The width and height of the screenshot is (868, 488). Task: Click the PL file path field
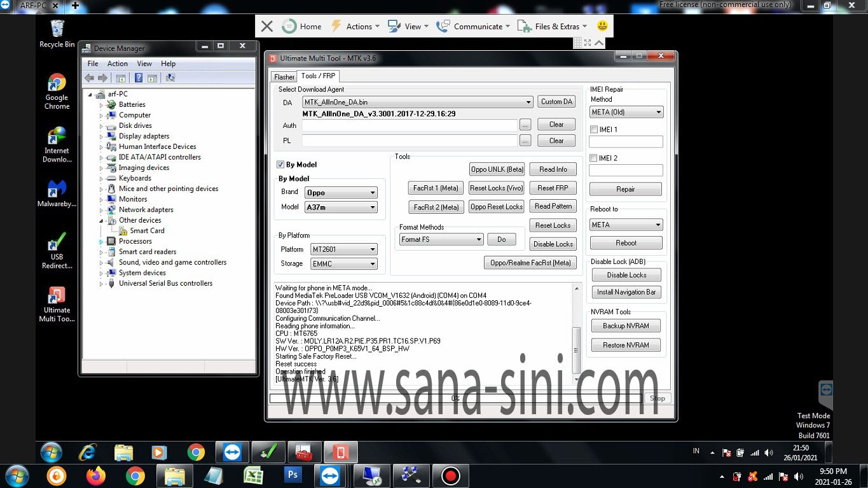tap(410, 141)
